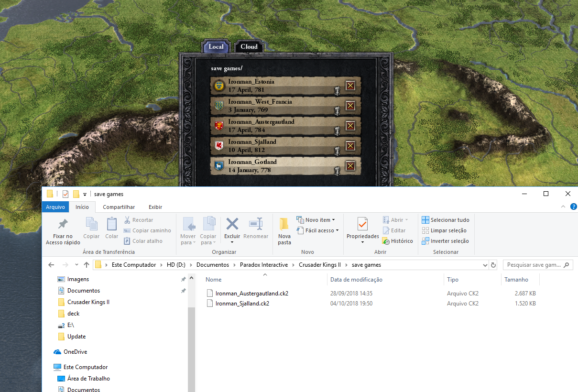Screen dimensions: 578x392
Task: Open the Novo item dropdown
Action: click(316, 220)
